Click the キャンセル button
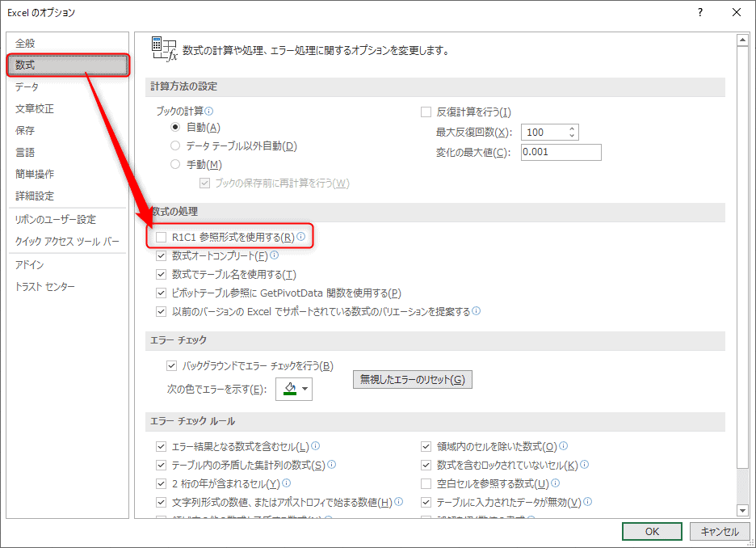 pos(720,532)
